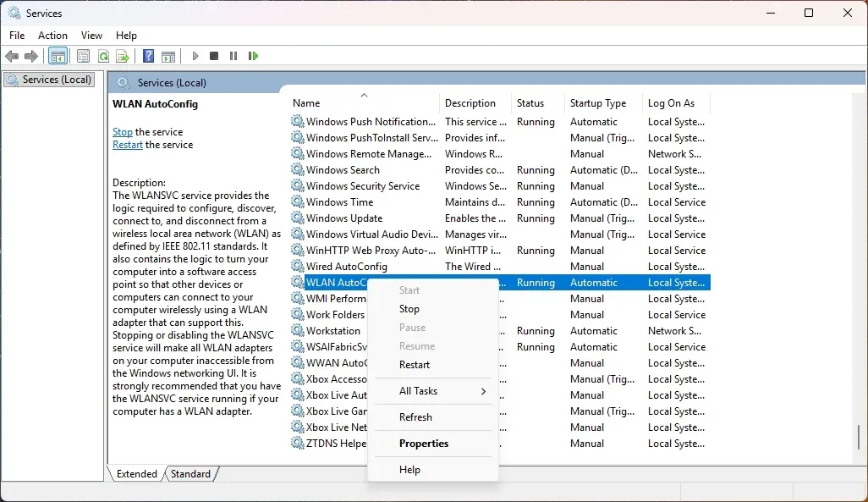Select the Windows Push Notification service row
868x502 pixels.
500,121
